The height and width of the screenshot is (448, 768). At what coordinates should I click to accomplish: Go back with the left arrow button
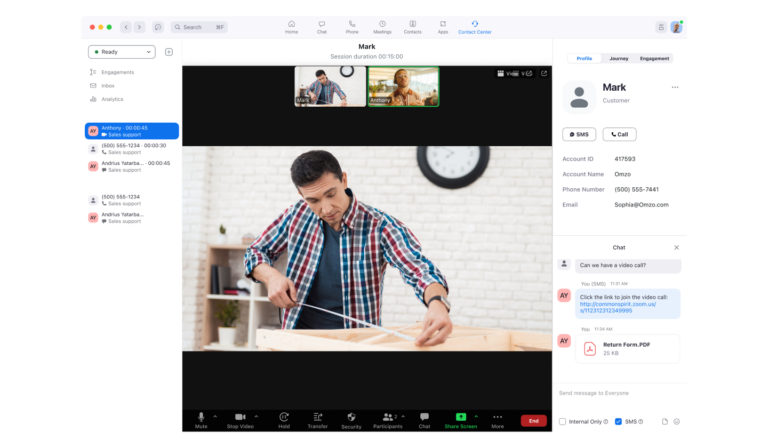[x=126, y=27]
